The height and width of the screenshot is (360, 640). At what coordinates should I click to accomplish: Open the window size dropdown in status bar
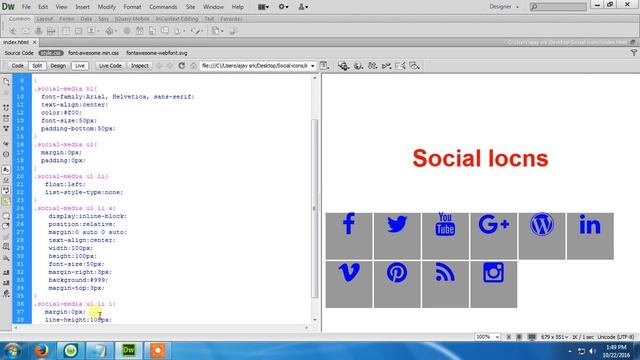point(555,337)
